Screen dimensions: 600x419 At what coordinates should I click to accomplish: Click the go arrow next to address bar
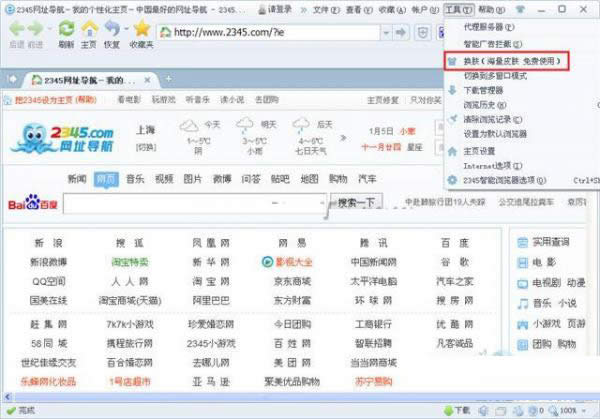point(401,33)
